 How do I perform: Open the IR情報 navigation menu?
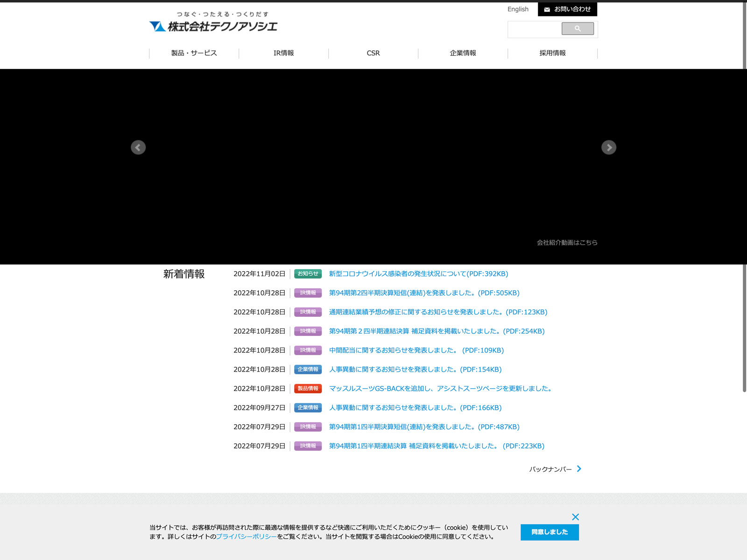tap(283, 53)
